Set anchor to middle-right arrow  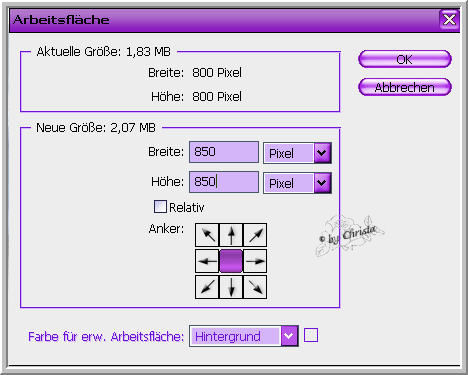coord(255,261)
